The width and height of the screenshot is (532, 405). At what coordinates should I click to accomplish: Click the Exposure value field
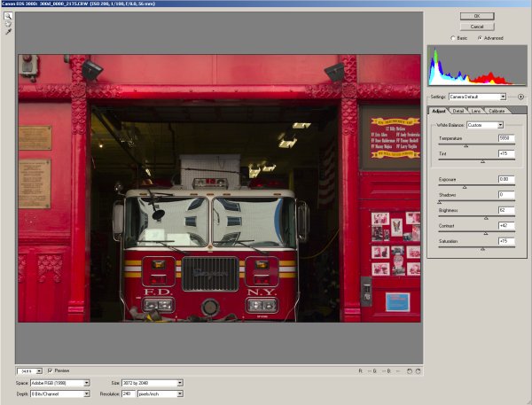pyautogui.click(x=506, y=179)
